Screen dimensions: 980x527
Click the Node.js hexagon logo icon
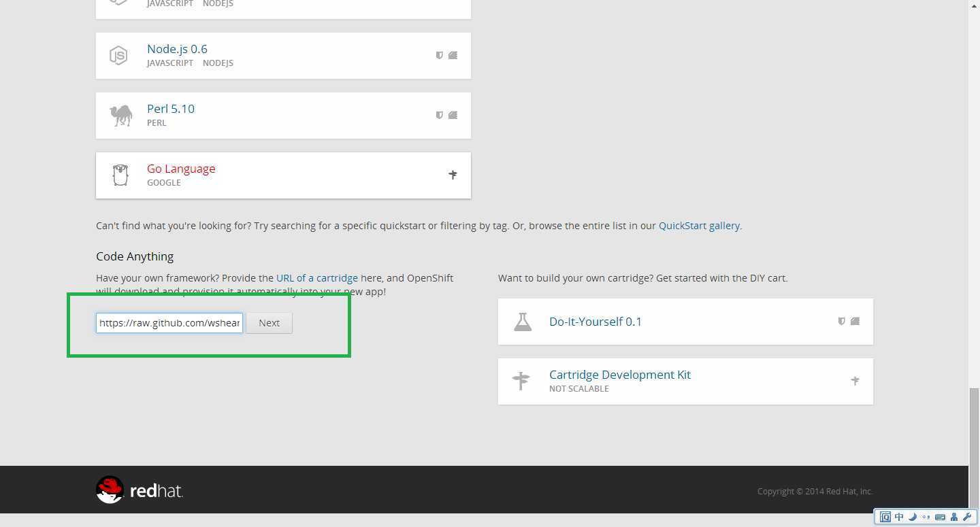(x=118, y=56)
